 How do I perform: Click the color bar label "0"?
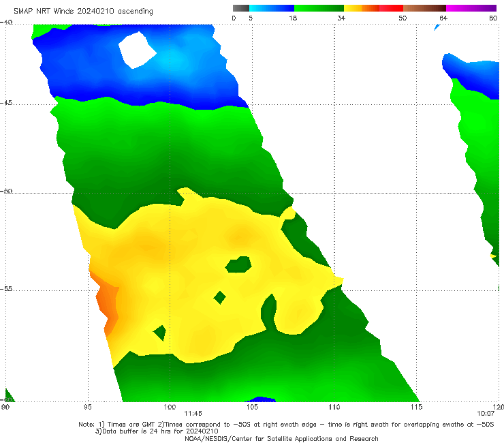(x=234, y=18)
